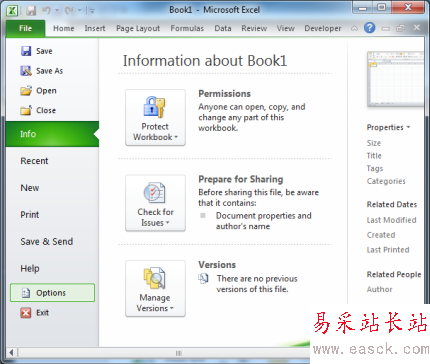
Task: Restore the workbook window in ribbon corner
Action: [x=400, y=28]
